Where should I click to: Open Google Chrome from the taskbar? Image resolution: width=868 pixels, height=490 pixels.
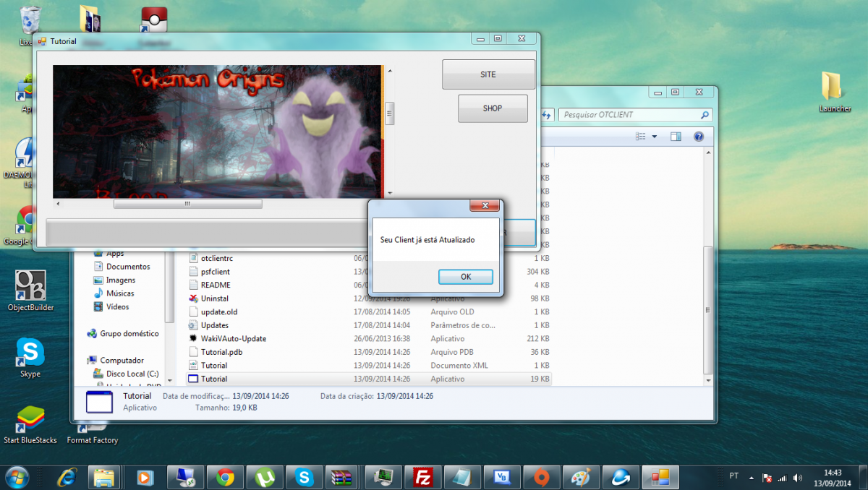pyautogui.click(x=225, y=477)
